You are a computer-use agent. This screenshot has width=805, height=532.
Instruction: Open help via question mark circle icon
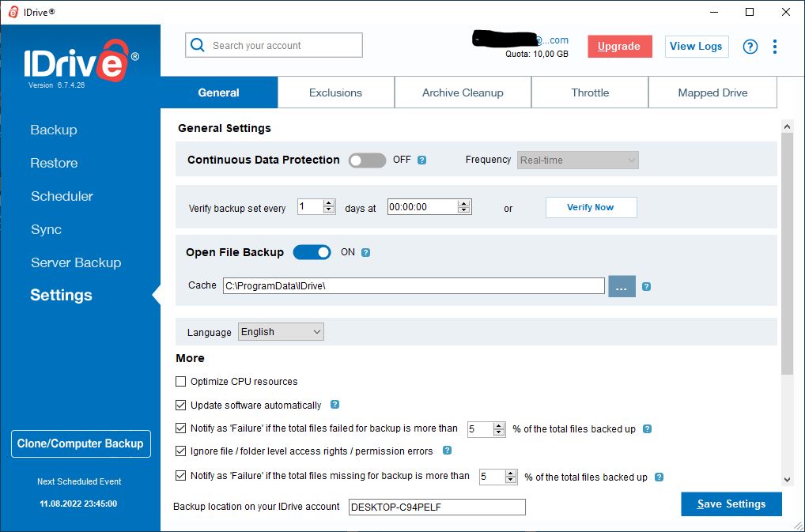click(x=750, y=47)
